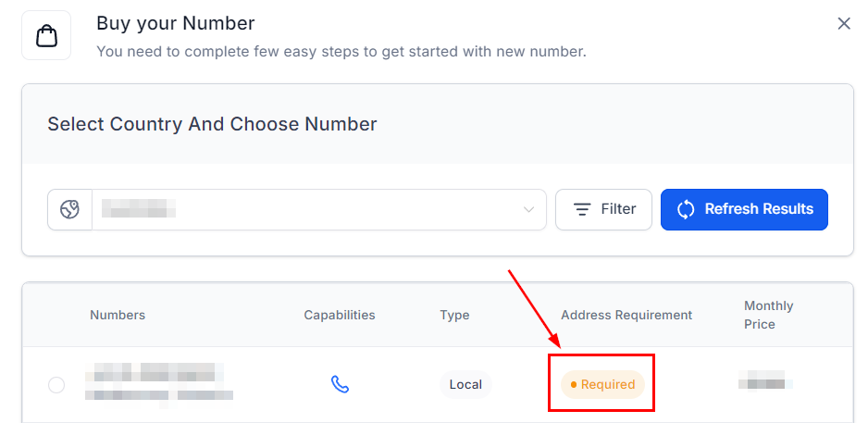Sort by the Type column header
The image size is (868, 423).
coord(454,315)
